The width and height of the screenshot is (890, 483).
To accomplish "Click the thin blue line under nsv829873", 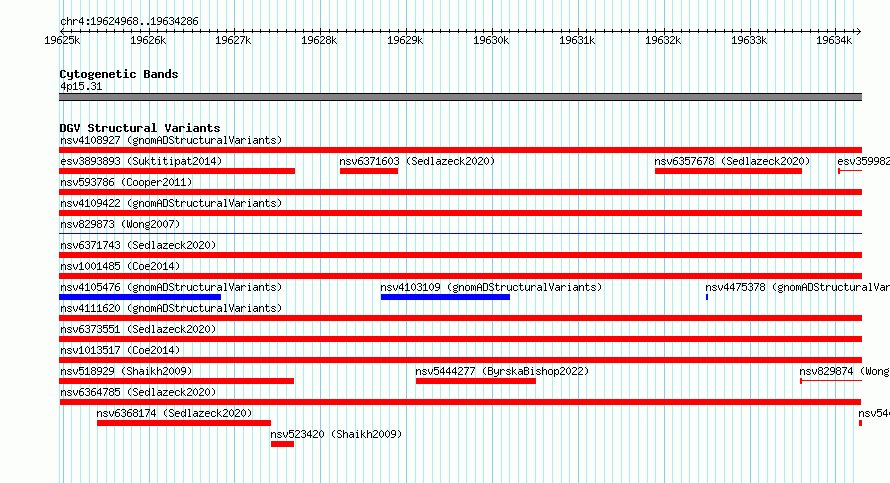I will coord(460,233).
